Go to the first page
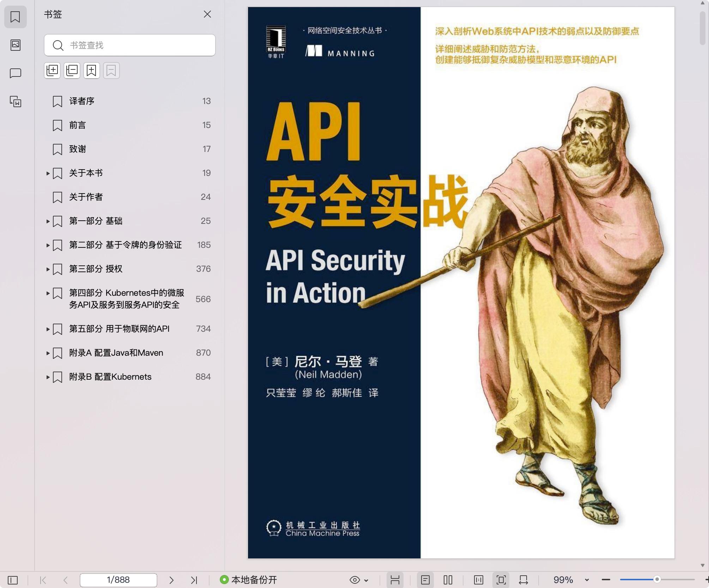The height and width of the screenshot is (588, 709). 43,580
